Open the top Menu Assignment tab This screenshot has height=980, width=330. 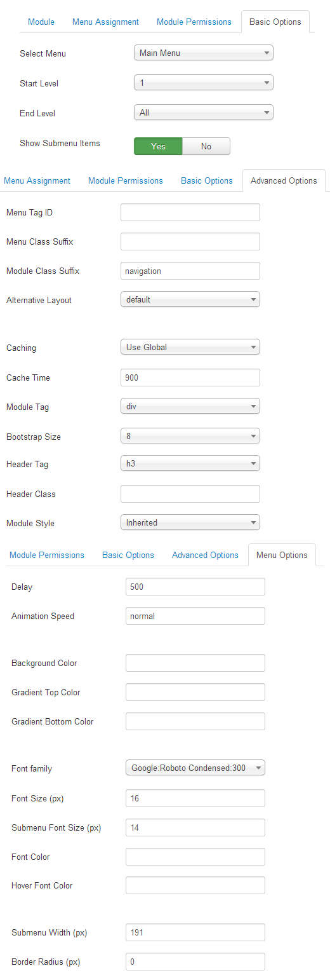coord(105,22)
